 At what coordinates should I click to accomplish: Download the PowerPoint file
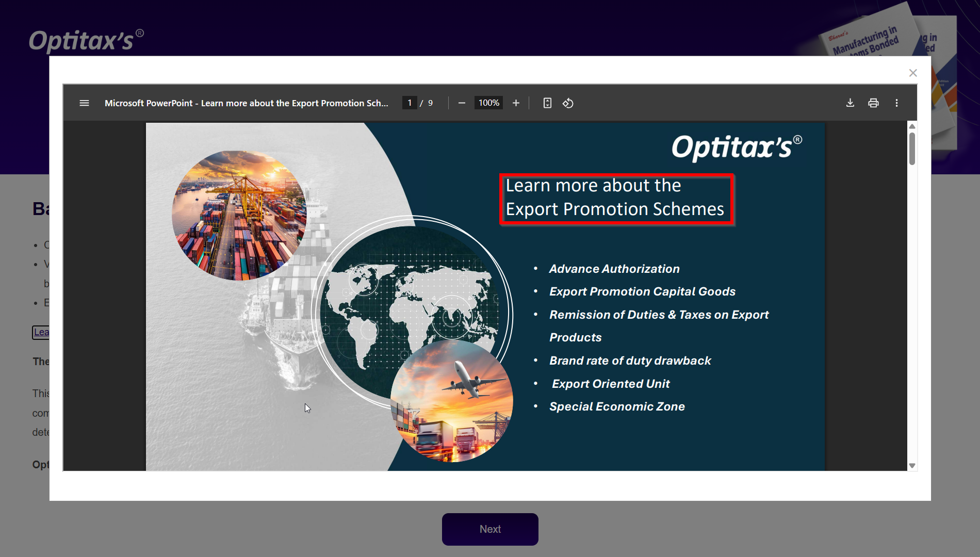click(850, 103)
